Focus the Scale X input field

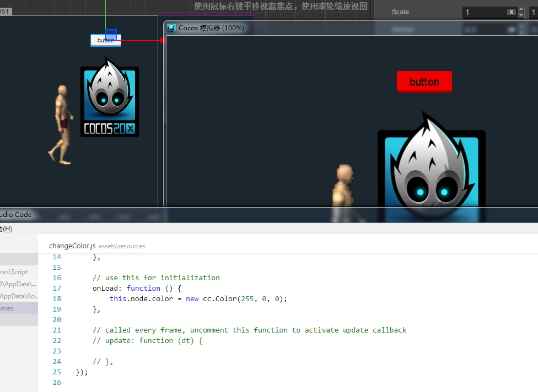point(486,12)
